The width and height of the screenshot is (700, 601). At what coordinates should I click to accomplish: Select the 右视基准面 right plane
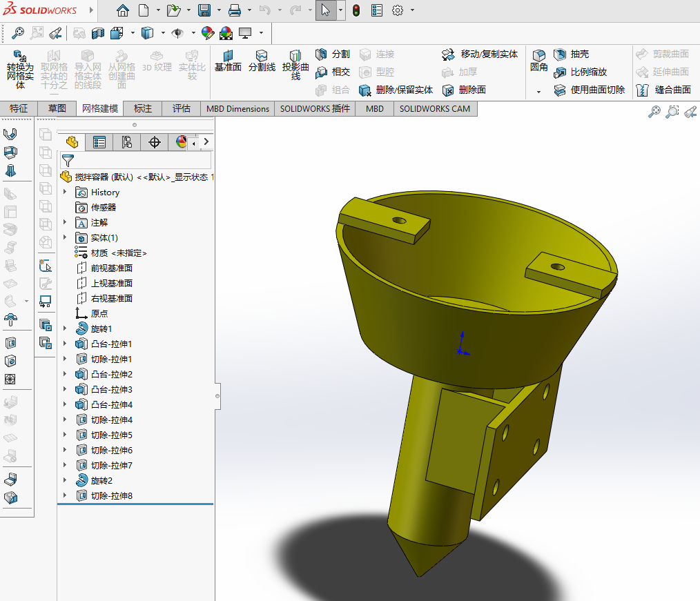click(105, 299)
